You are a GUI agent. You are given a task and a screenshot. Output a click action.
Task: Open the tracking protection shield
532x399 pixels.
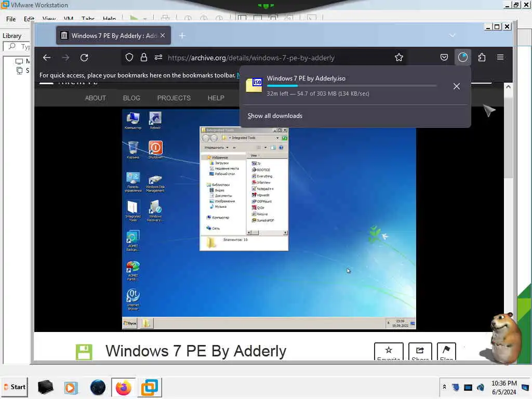[x=129, y=57]
